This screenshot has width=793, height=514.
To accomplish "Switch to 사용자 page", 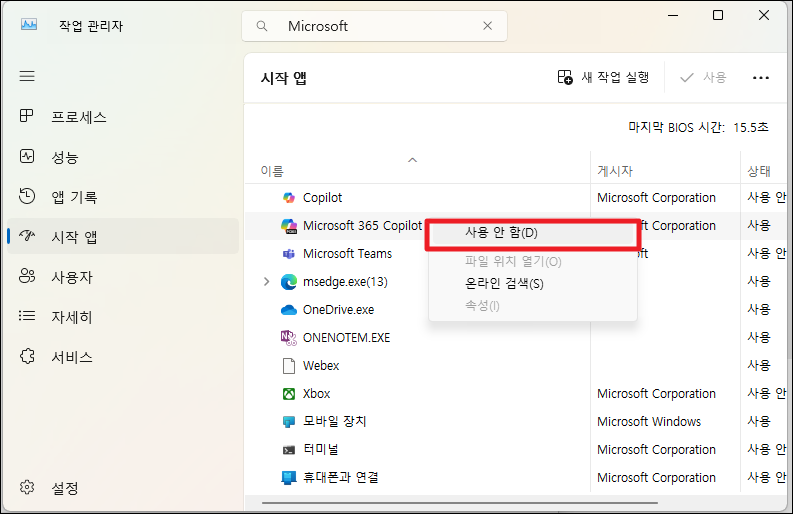I will coord(123,276).
